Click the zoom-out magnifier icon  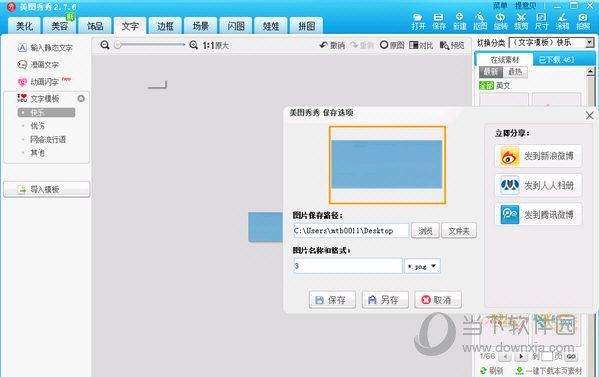pyautogui.click(x=105, y=45)
